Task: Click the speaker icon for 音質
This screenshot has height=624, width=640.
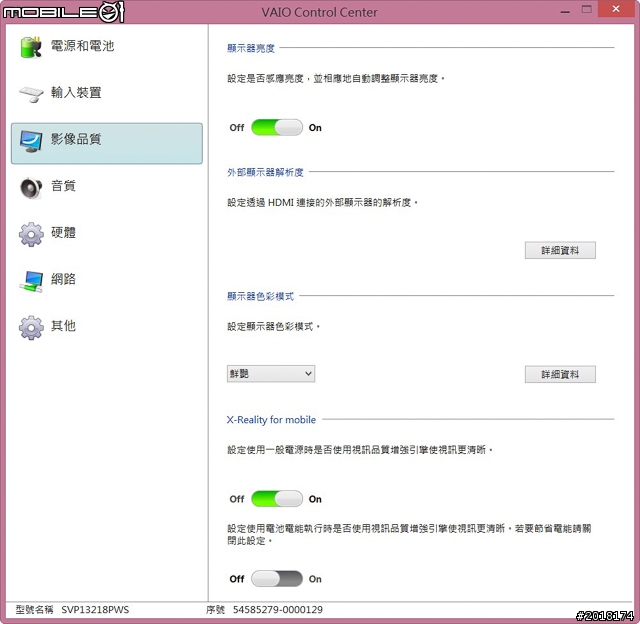Action: point(31,188)
